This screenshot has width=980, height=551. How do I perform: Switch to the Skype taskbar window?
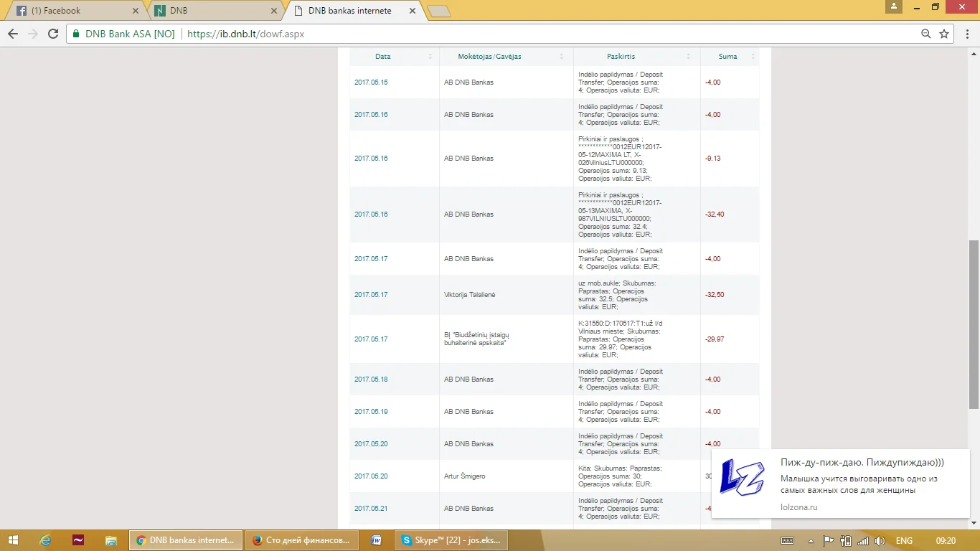click(452, 540)
